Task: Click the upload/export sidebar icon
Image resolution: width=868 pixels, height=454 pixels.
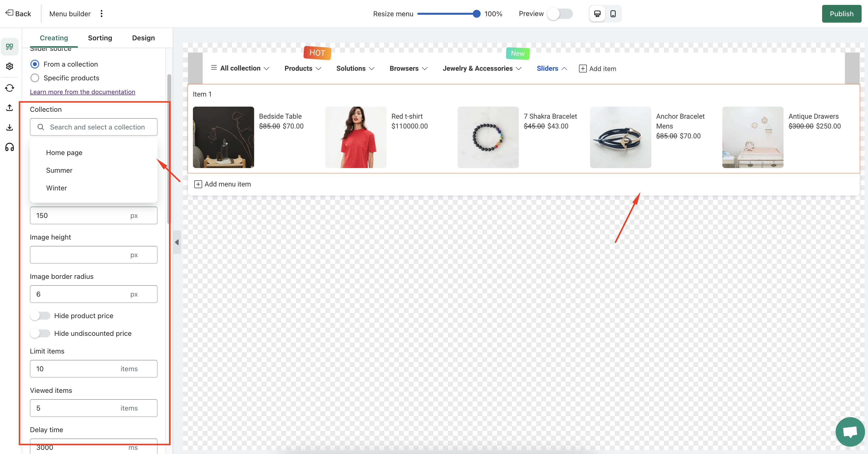Action: click(x=9, y=108)
